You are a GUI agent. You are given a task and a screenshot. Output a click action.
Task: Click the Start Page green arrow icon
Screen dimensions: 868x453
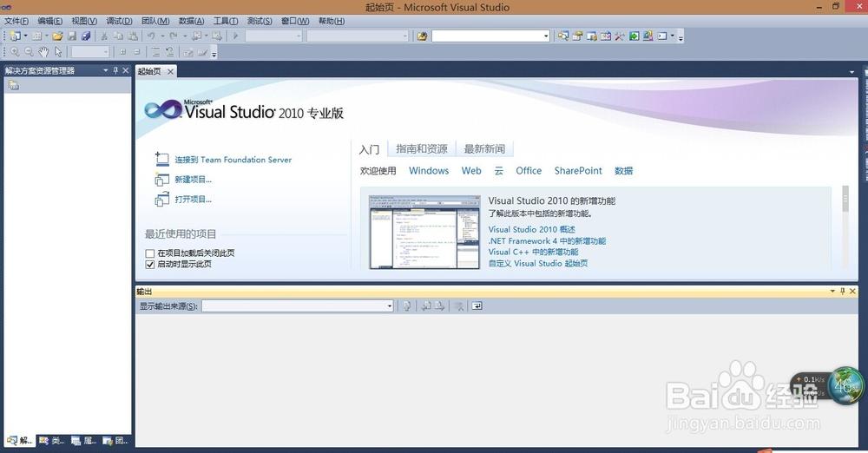coord(634,36)
